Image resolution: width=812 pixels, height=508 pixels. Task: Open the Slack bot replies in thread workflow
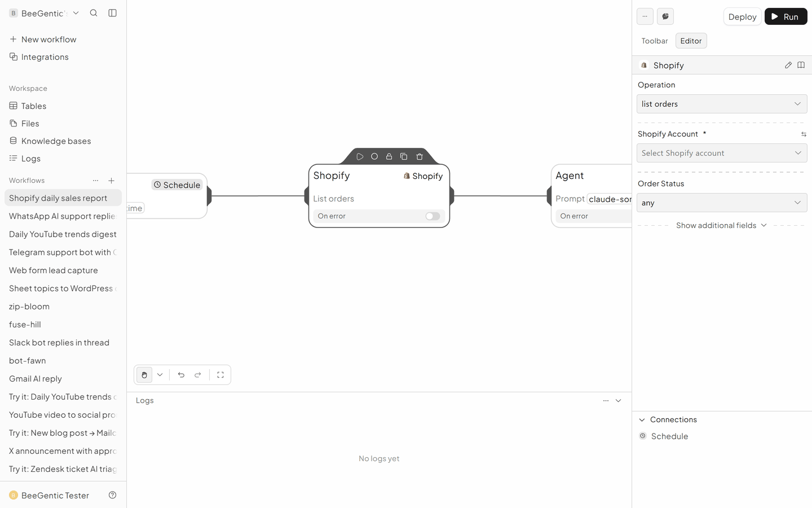coord(63,343)
